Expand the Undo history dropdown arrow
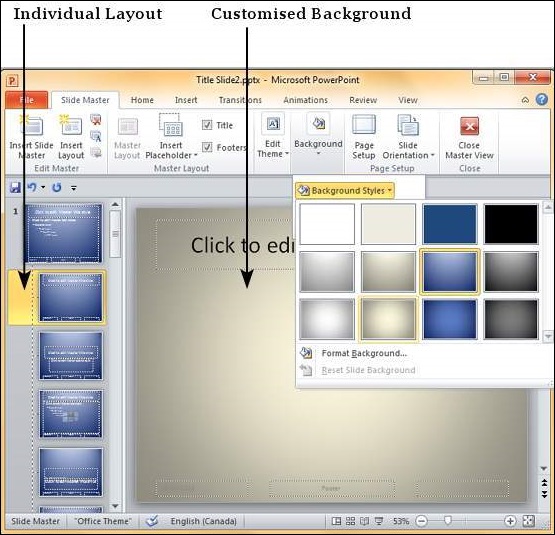The width and height of the screenshot is (555, 535). (x=43, y=187)
